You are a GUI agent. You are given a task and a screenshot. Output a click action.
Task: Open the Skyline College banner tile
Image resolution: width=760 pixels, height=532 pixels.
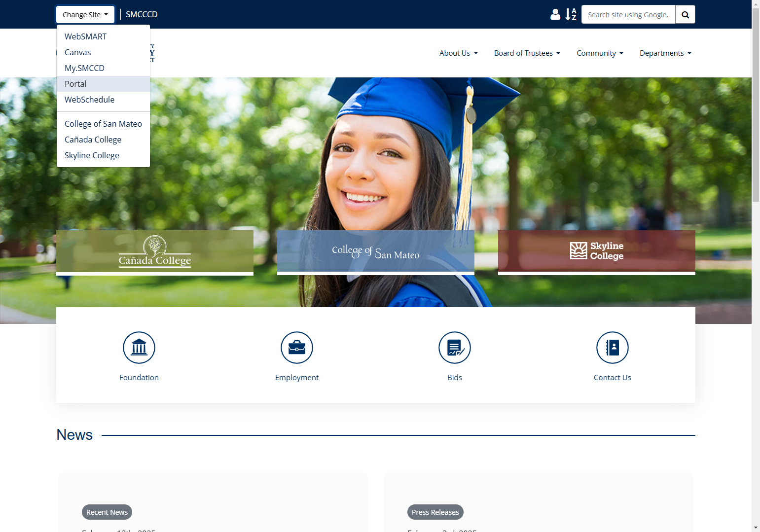click(x=597, y=252)
